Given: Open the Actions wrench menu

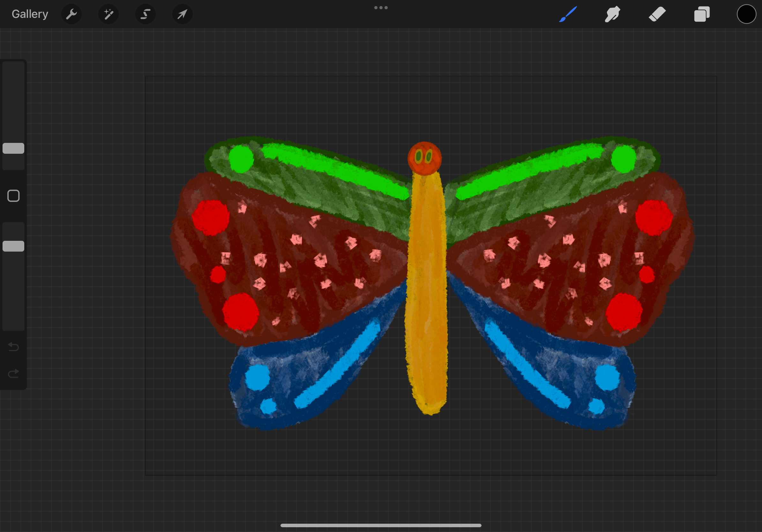Looking at the screenshot, I should (71, 14).
